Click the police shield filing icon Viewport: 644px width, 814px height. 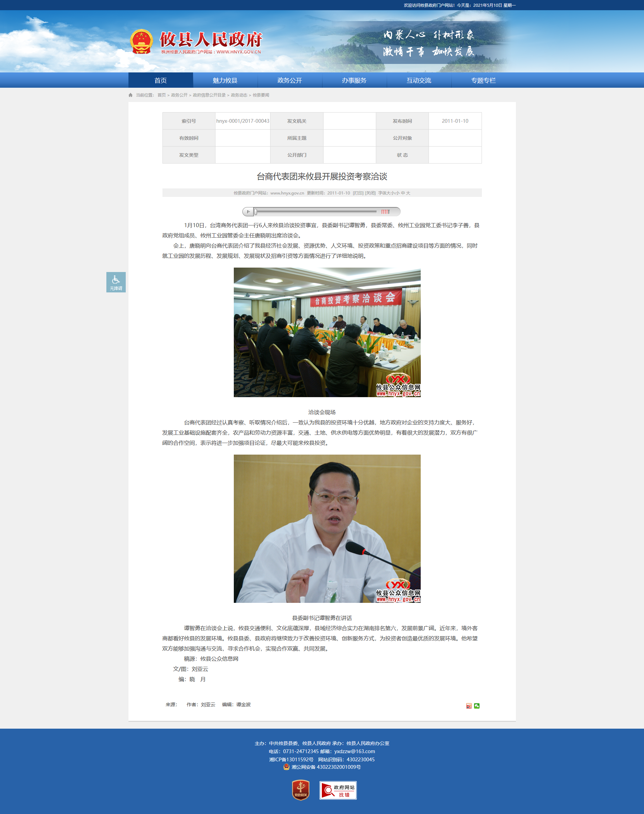pyautogui.click(x=286, y=767)
